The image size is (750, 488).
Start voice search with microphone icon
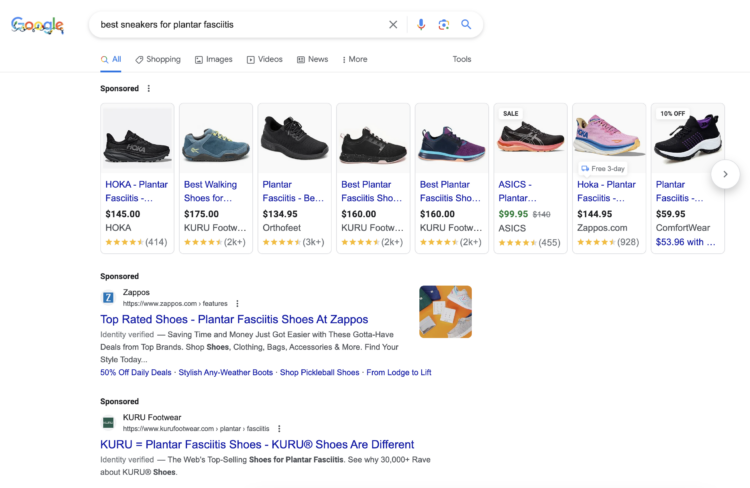point(421,24)
